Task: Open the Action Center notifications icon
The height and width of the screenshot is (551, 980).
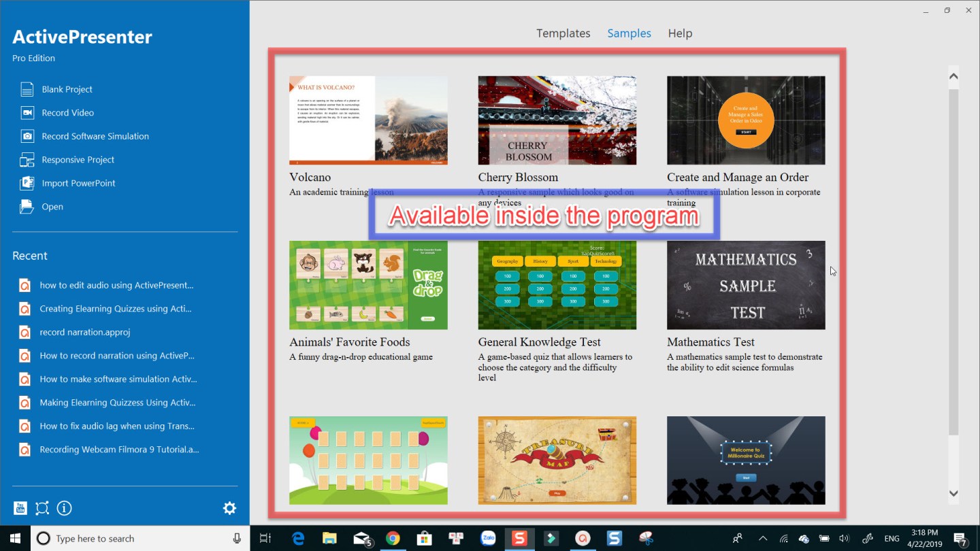Action: pos(960,539)
